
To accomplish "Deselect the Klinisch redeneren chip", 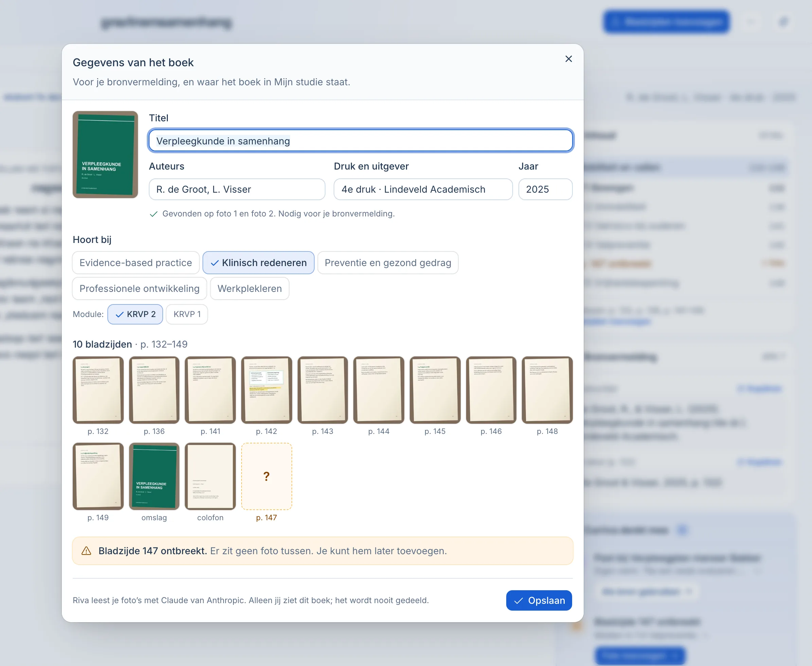I will pos(259,263).
